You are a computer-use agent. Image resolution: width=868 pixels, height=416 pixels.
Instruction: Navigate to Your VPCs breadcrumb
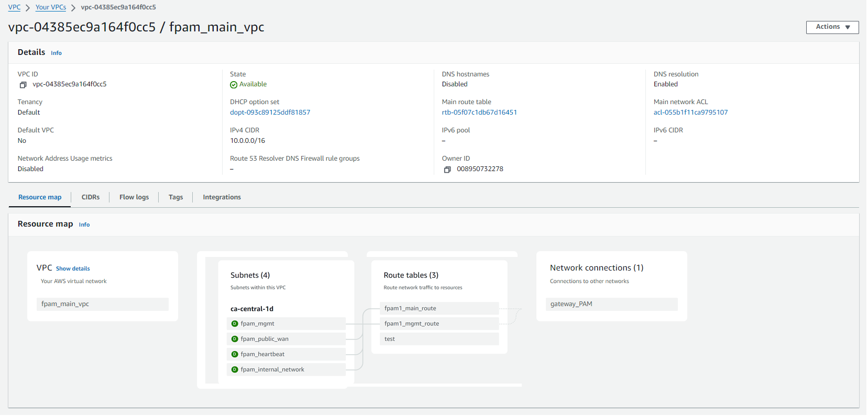pyautogui.click(x=51, y=7)
